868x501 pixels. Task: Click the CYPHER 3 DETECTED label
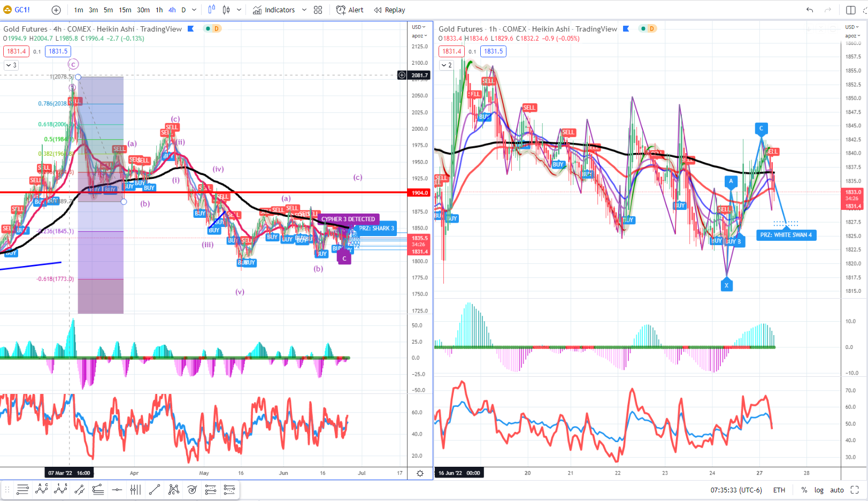click(x=348, y=219)
